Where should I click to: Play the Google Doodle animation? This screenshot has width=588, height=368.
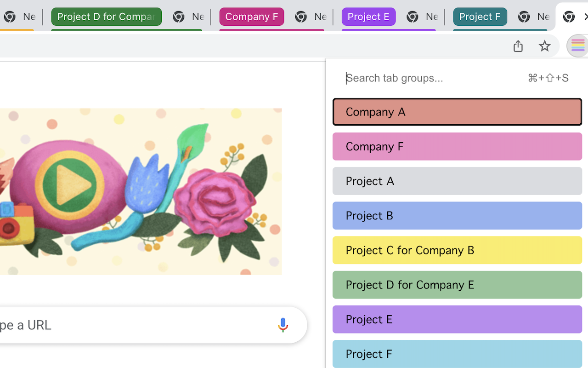click(70, 185)
